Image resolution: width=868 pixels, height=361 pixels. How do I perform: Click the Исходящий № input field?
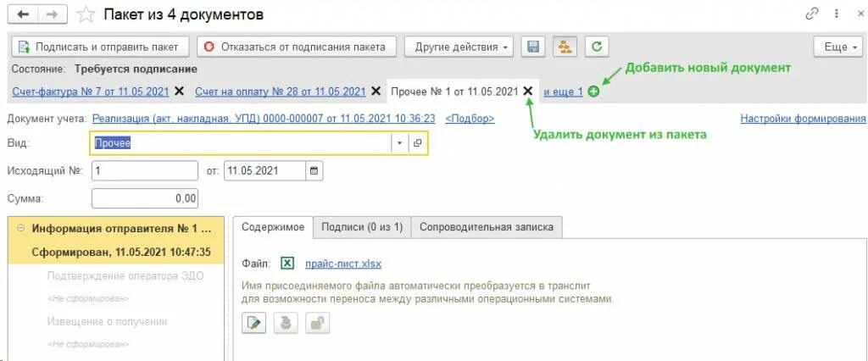pyautogui.click(x=144, y=171)
